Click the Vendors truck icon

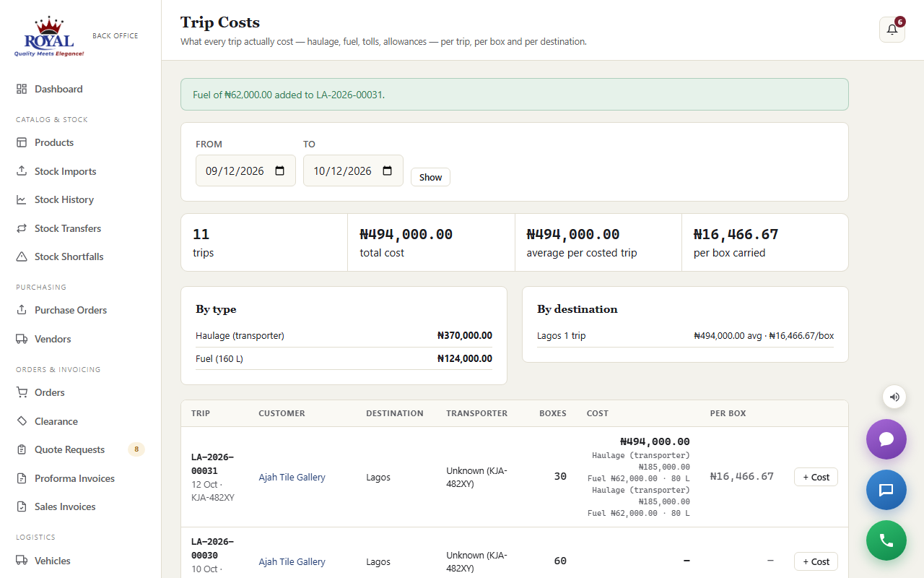[x=22, y=339]
